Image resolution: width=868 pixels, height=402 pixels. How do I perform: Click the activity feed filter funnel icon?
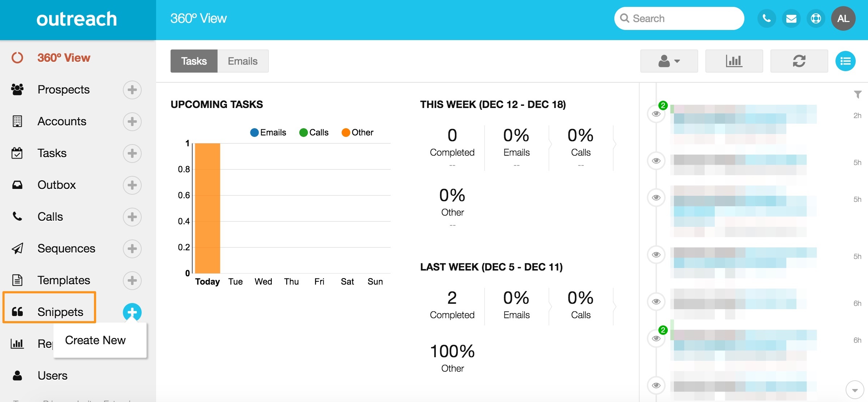858,94
